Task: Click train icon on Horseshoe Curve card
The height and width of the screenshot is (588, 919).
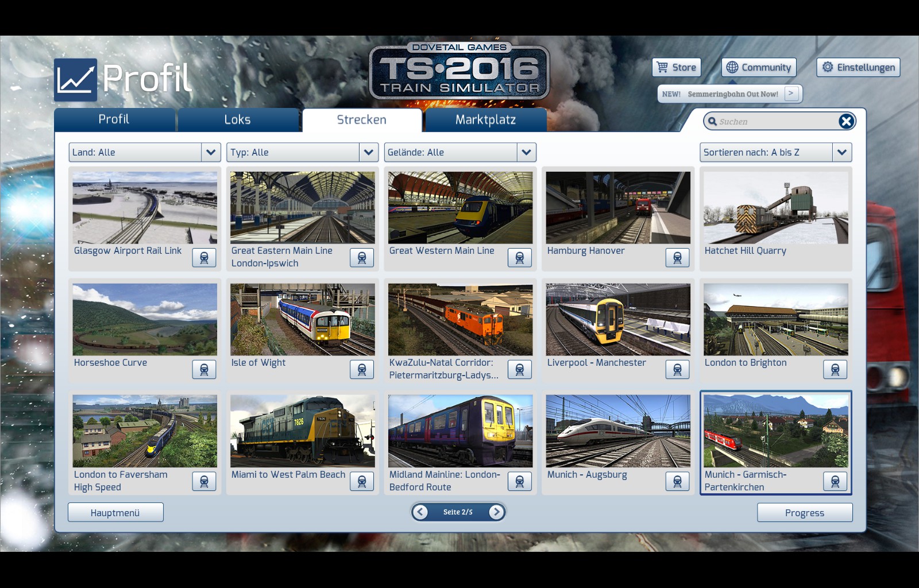Action: [x=204, y=370]
